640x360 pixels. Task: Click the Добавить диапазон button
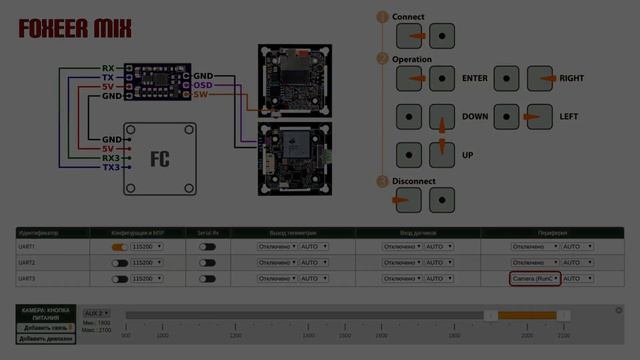(46, 339)
